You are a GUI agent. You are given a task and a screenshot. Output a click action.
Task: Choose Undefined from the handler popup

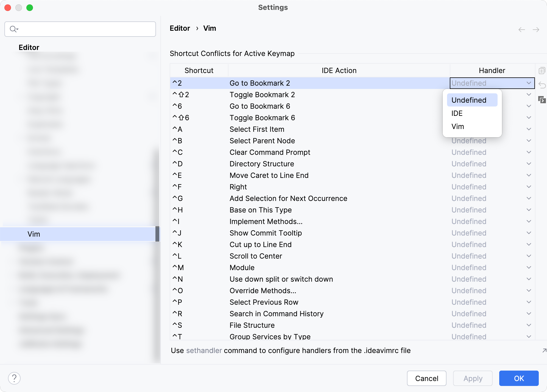(x=468, y=100)
